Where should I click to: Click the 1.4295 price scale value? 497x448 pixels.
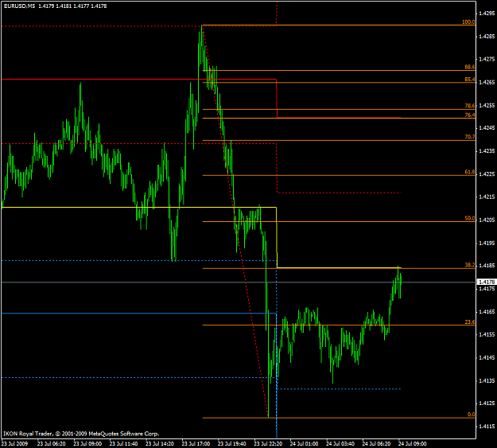(487, 14)
